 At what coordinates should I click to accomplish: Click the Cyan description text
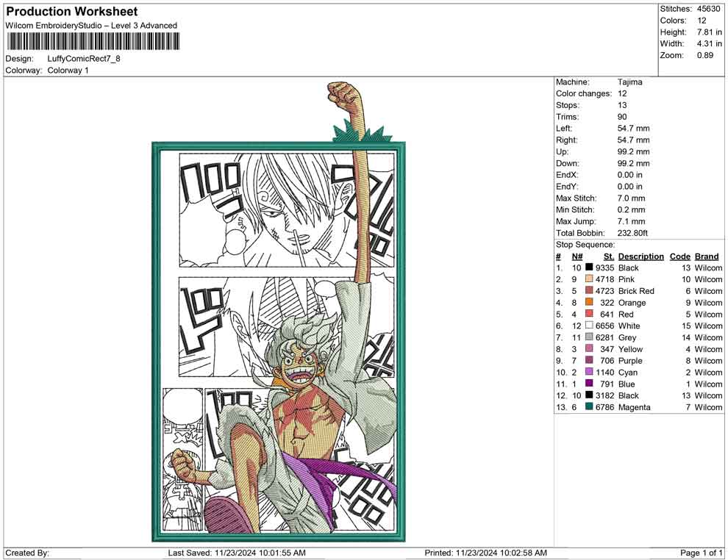point(628,372)
